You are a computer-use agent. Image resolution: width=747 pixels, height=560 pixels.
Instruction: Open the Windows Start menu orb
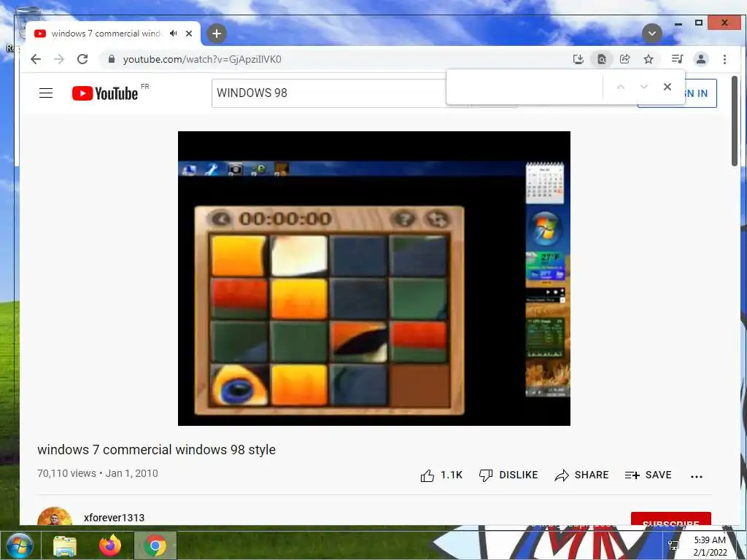[20, 545]
